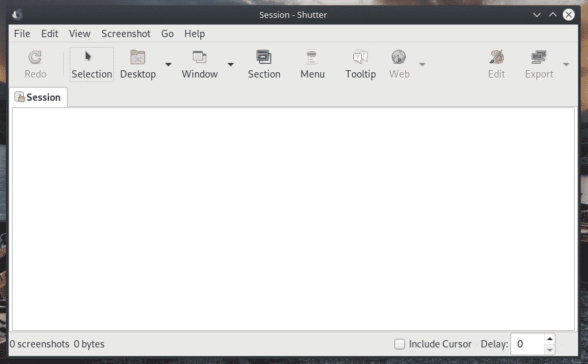Open the View menu
Screen dimensions: 588x364
80,34
